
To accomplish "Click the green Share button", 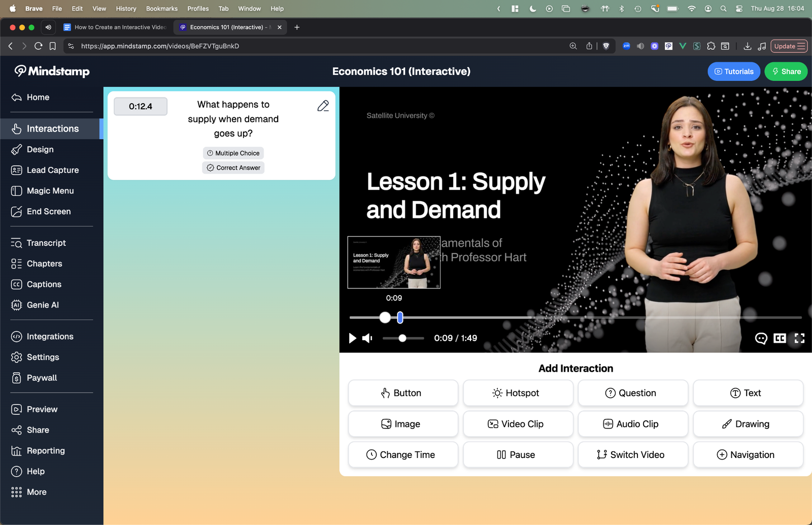I will point(786,72).
